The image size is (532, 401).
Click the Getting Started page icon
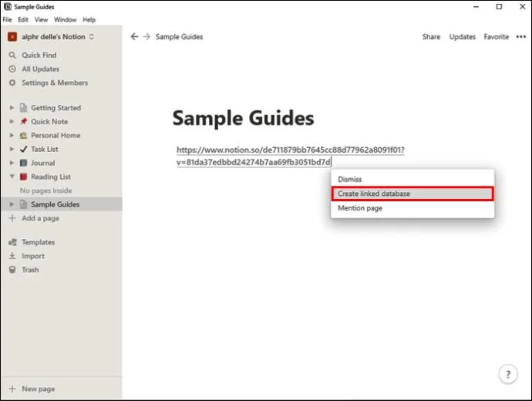click(23, 108)
